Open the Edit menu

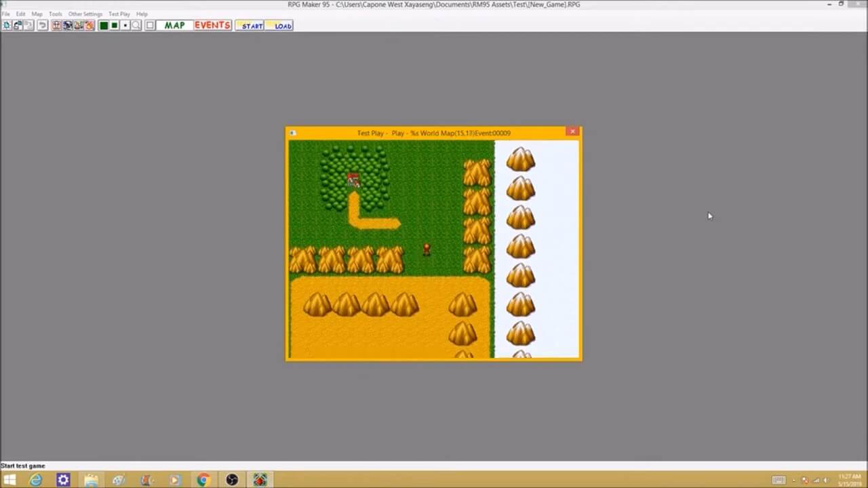[20, 14]
